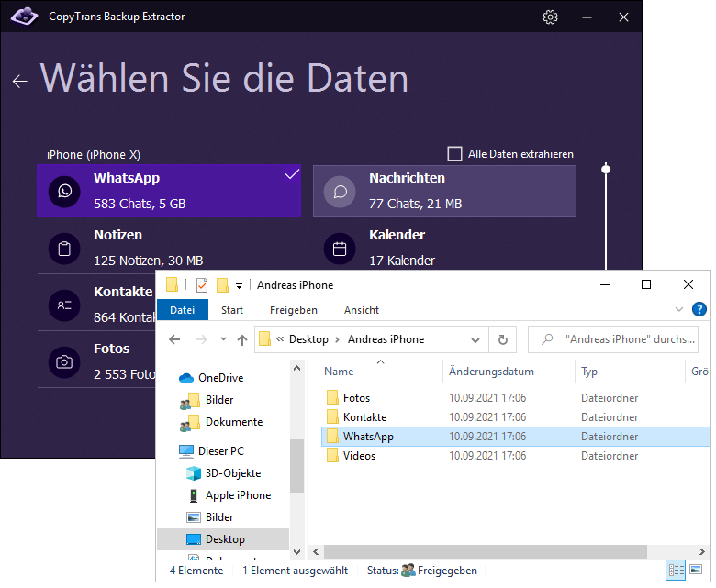Expand the breadcrumb chevron after Desktop
The height and width of the screenshot is (588, 716).
[338, 339]
